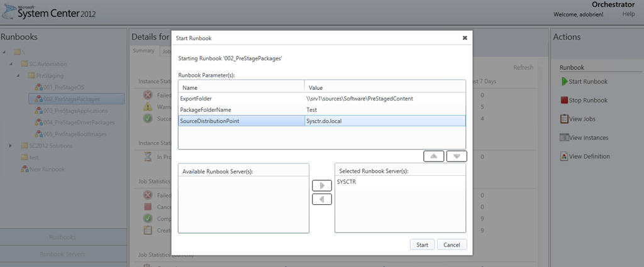Click Start Runbook green play icon
Image resolution: width=644 pixels, height=267 pixels.
pyautogui.click(x=564, y=81)
